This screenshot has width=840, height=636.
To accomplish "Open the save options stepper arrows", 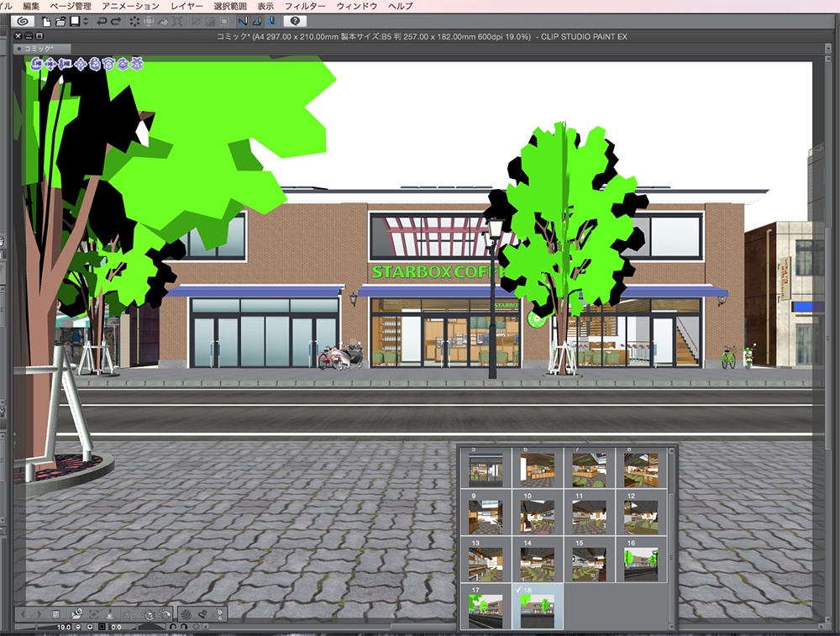I will pyautogui.click(x=86, y=22).
